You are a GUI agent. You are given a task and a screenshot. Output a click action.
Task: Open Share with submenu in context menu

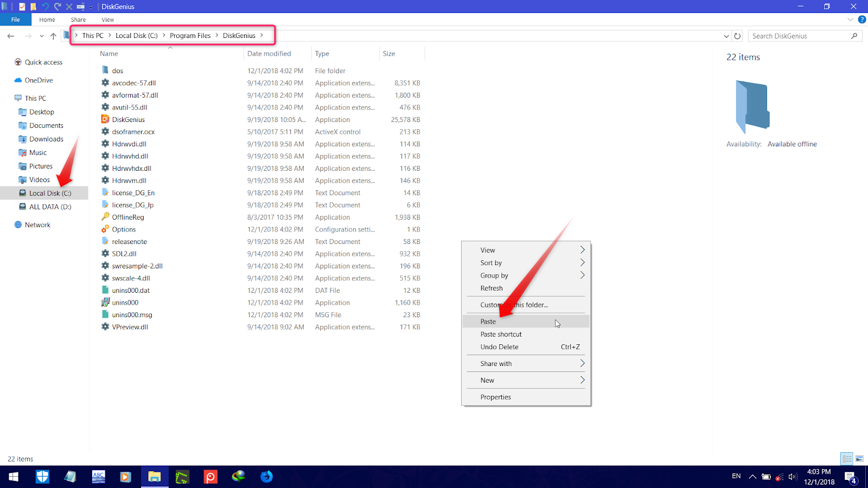coord(526,363)
